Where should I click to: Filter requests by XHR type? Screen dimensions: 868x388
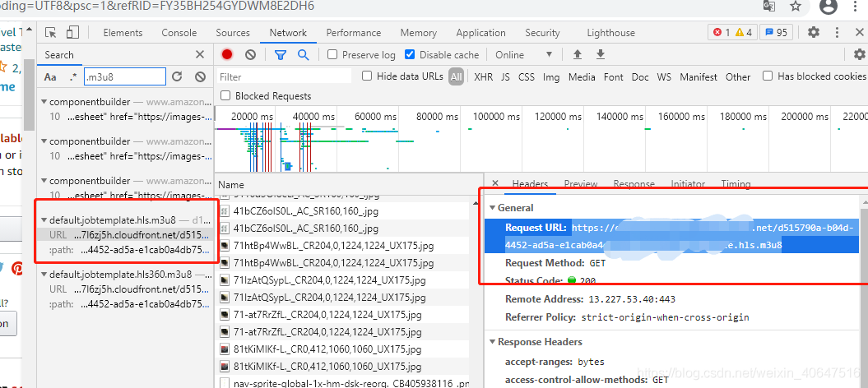[483, 76]
